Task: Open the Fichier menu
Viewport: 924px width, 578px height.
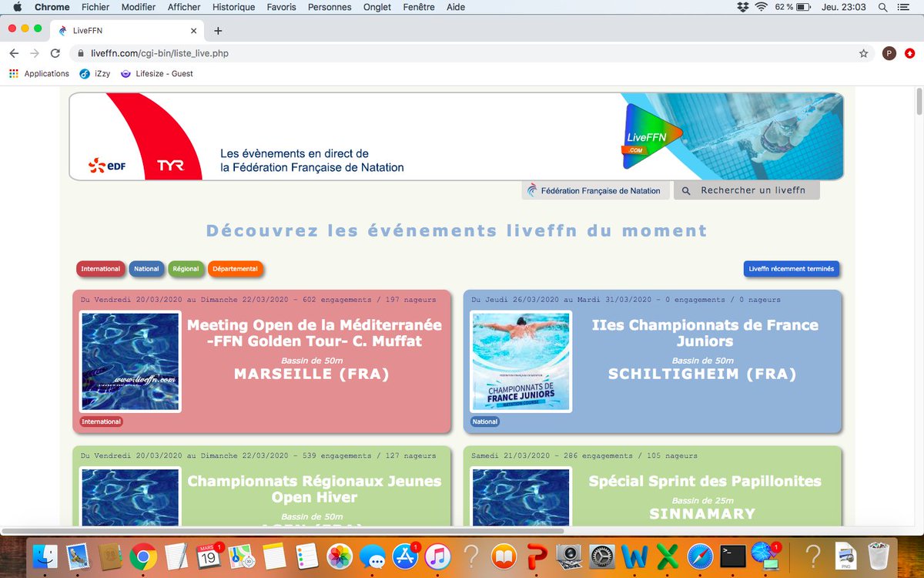Action: pos(95,7)
